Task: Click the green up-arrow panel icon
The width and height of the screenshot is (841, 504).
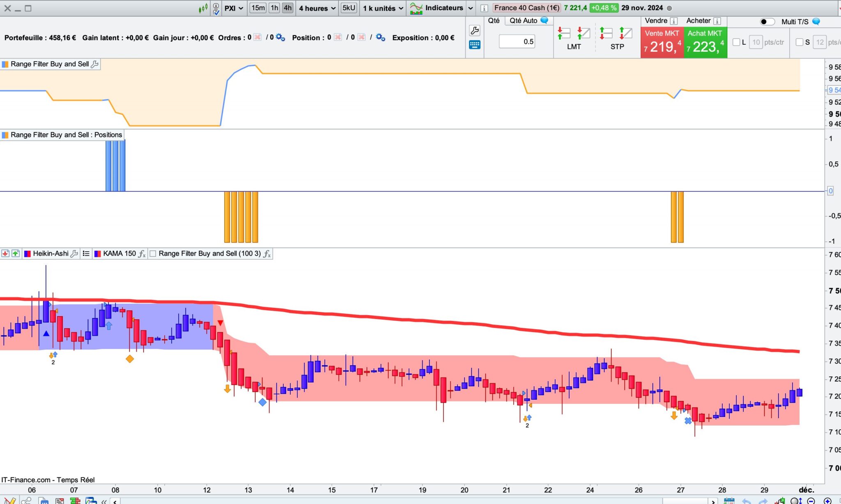Action: click(x=16, y=254)
